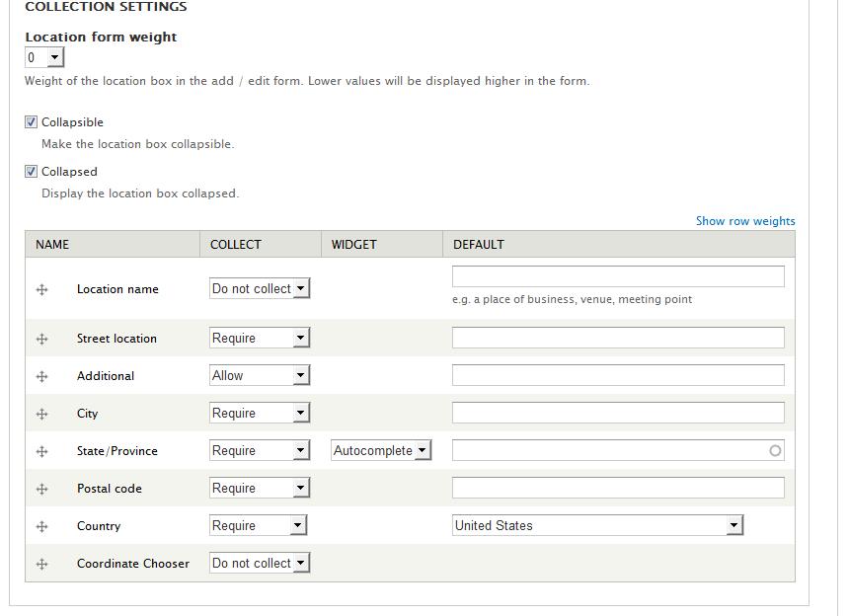Click the Location name default text field

(618, 276)
